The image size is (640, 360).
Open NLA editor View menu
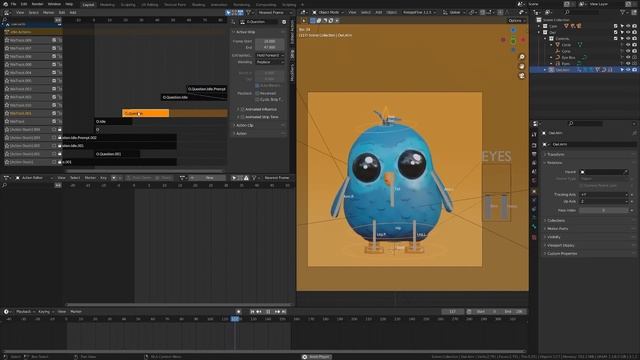20,13
